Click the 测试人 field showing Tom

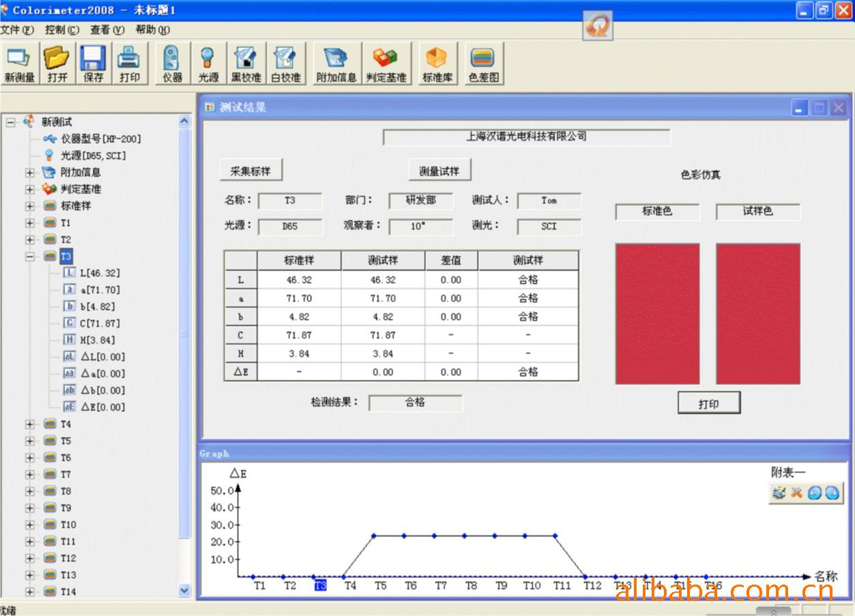[549, 201]
